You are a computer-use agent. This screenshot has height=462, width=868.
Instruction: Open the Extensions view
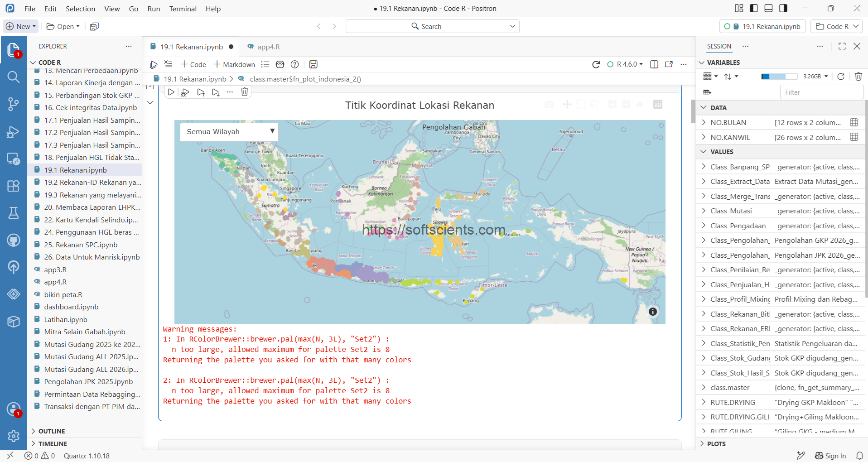click(13, 186)
